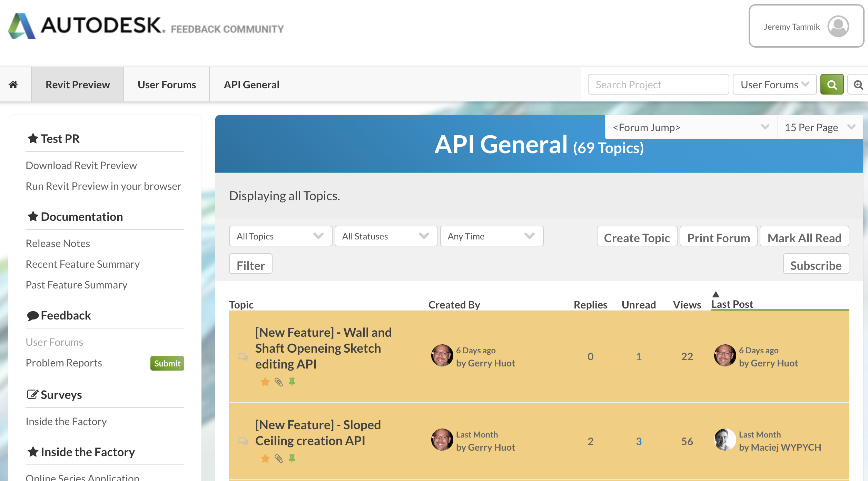Click the green search magnifier button
This screenshot has width=868, height=481.
[x=832, y=84]
